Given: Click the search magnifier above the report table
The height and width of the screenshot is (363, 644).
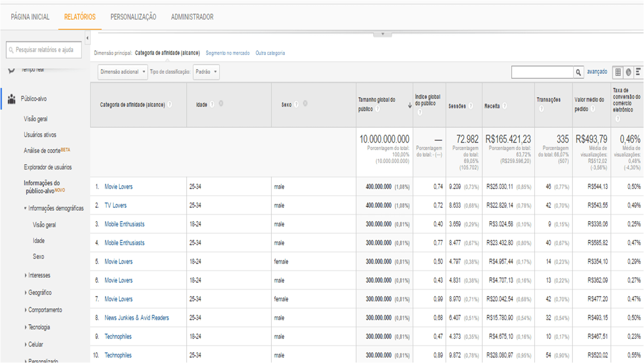Looking at the screenshot, I should click(x=578, y=72).
